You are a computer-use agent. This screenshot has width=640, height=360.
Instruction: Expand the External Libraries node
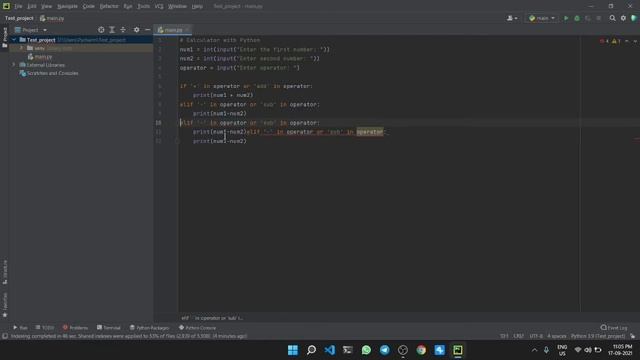pyautogui.click(x=14, y=65)
